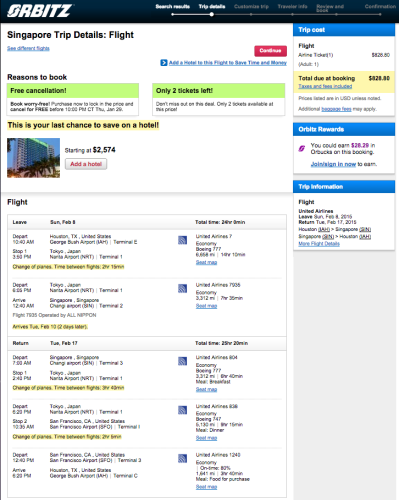399x500 pixels.
Task: Open More Flight Details link
Action: [x=319, y=244]
